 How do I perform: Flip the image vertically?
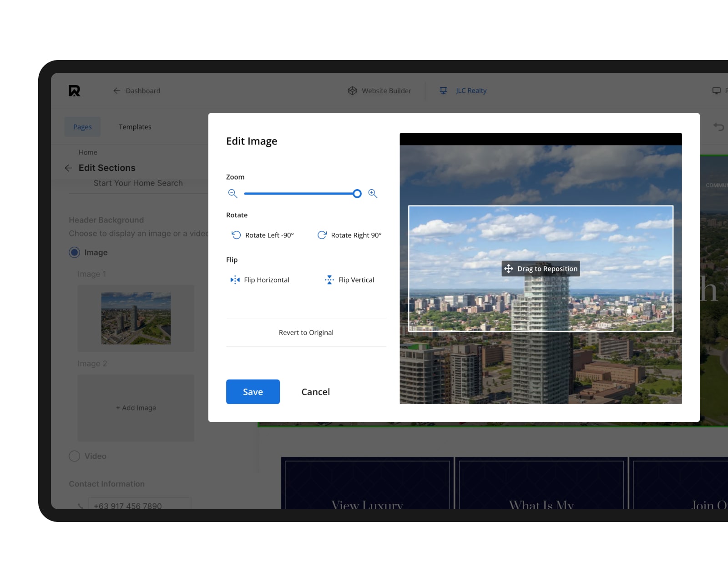coord(349,280)
